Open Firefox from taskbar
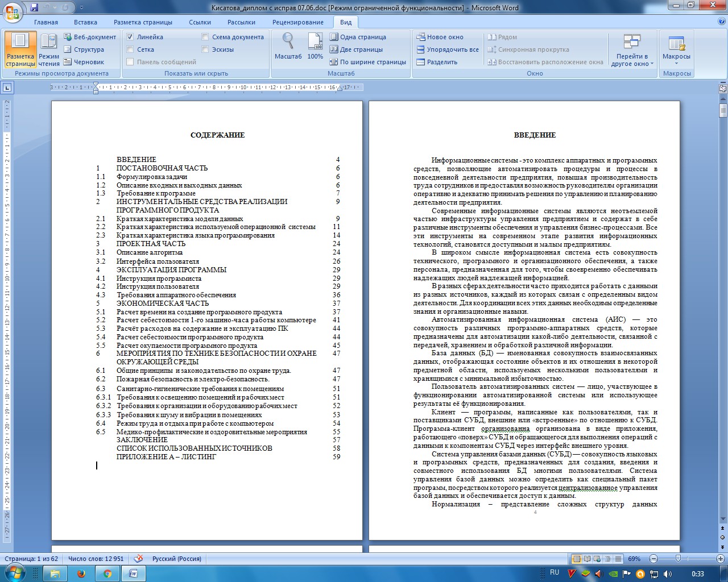The image size is (728, 582). (x=81, y=573)
